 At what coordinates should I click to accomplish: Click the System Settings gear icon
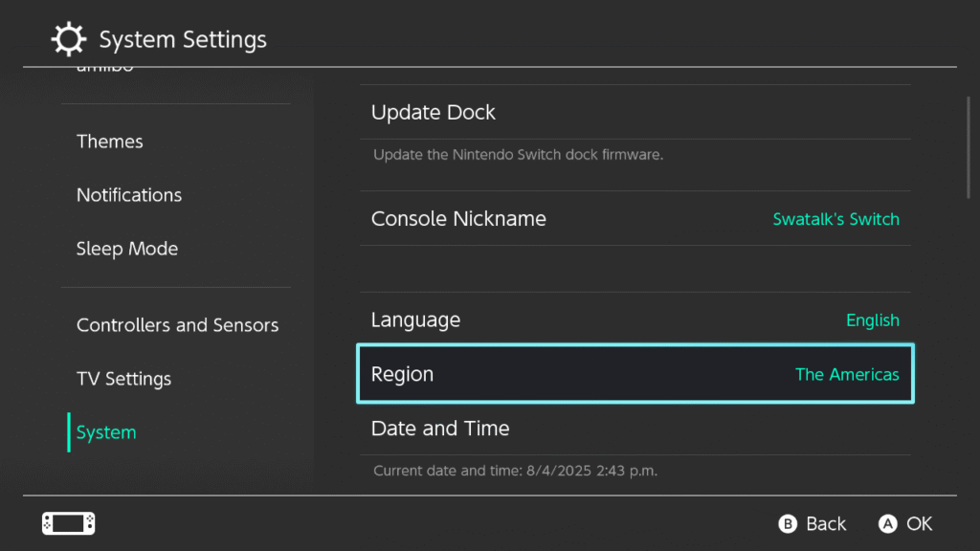point(68,40)
